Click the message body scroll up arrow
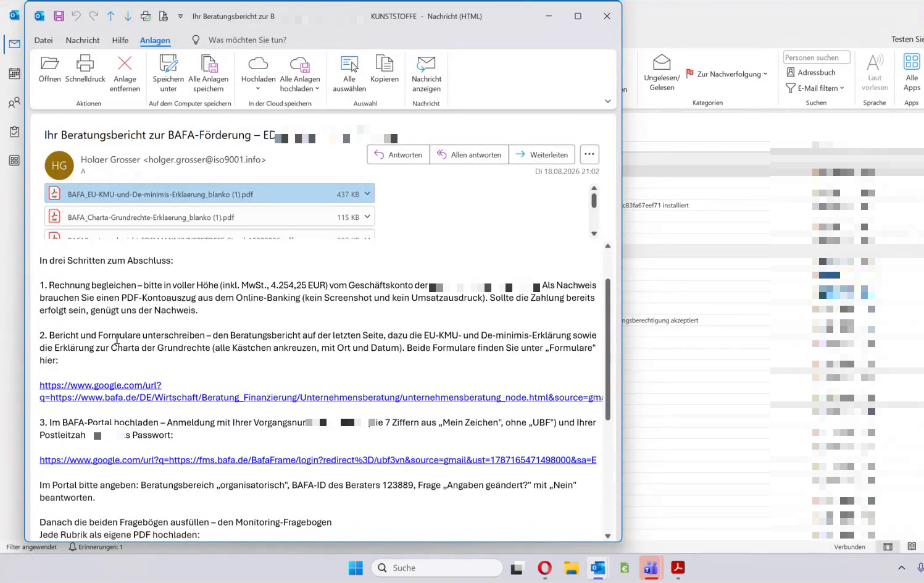 click(x=608, y=246)
